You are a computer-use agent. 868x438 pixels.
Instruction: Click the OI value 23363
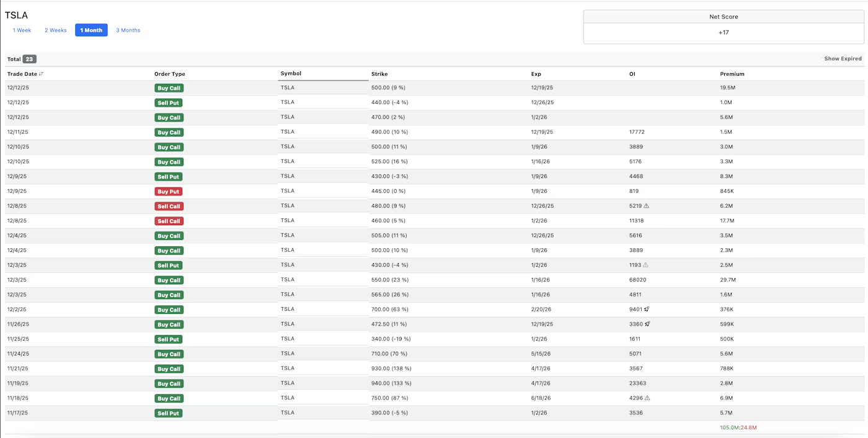638,383
